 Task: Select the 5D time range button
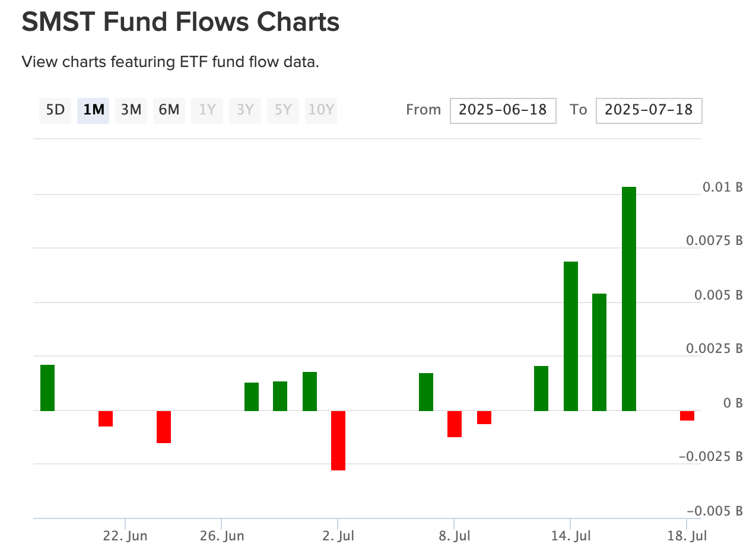(55, 110)
